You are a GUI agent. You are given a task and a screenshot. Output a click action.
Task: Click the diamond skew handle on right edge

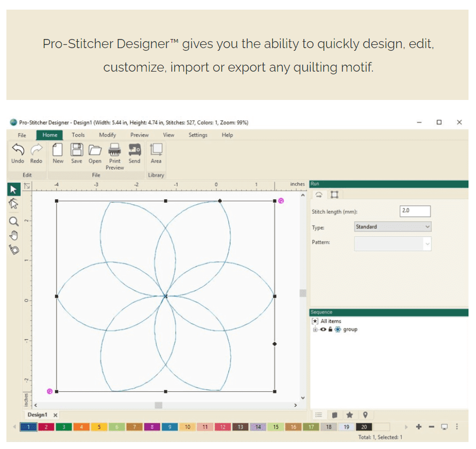(x=274, y=344)
